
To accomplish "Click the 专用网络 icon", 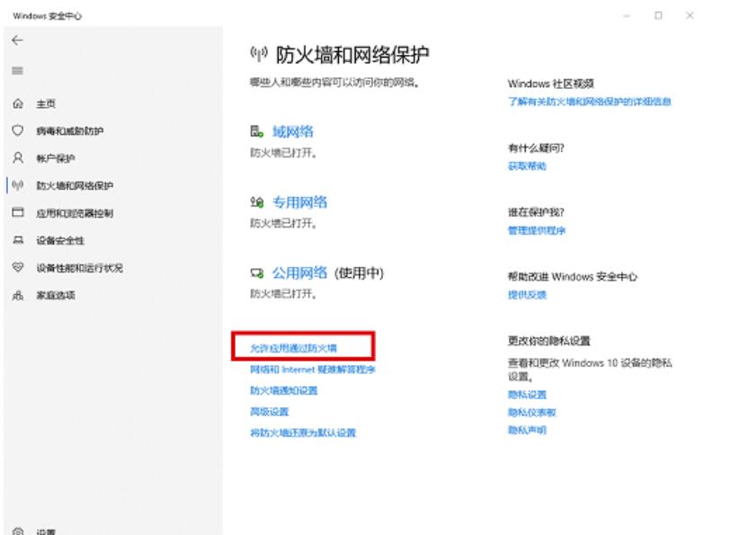I will point(256,202).
